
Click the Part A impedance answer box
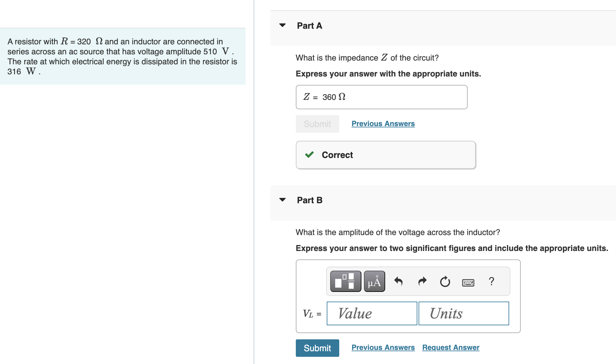pyautogui.click(x=381, y=97)
